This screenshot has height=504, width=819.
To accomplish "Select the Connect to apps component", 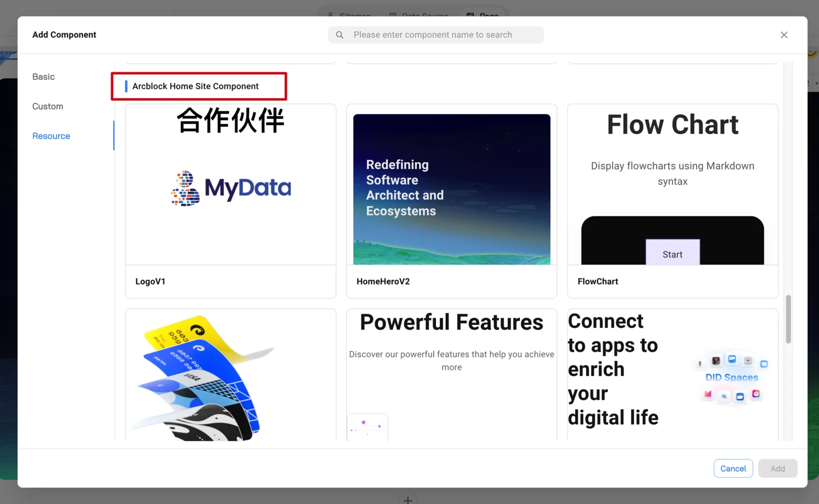I will 673,375.
